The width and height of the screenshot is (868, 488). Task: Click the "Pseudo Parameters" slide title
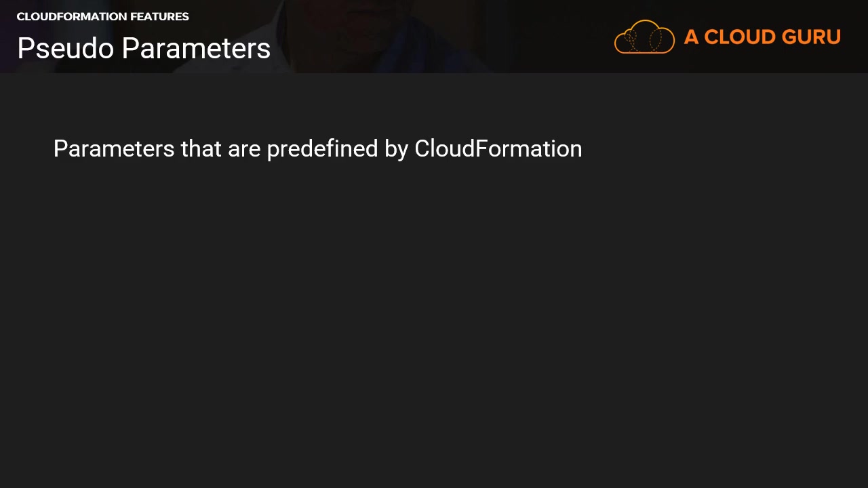144,48
